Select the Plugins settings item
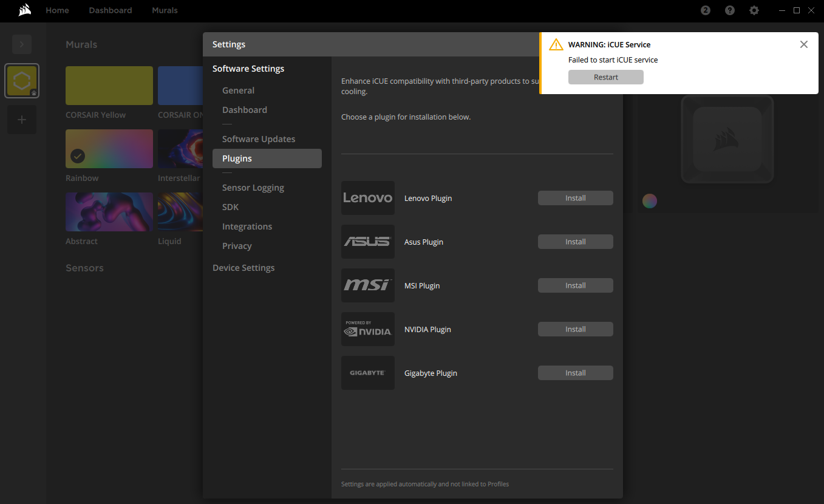 tap(267, 158)
